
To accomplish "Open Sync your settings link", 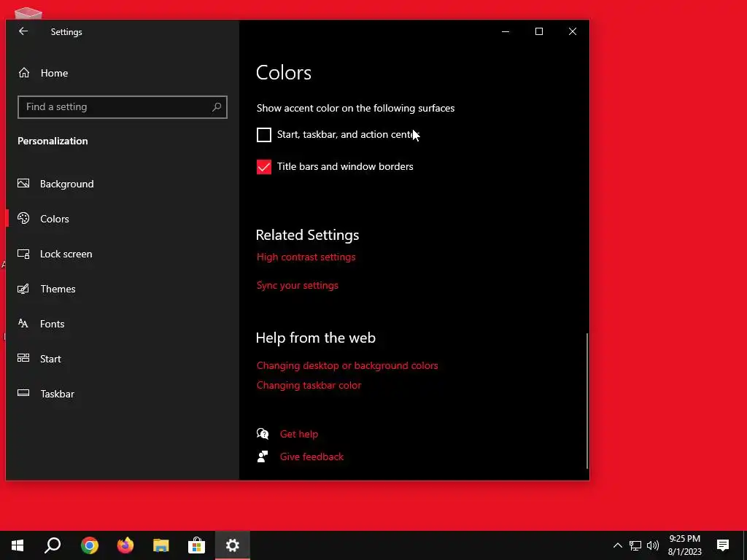I will (298, 285).
